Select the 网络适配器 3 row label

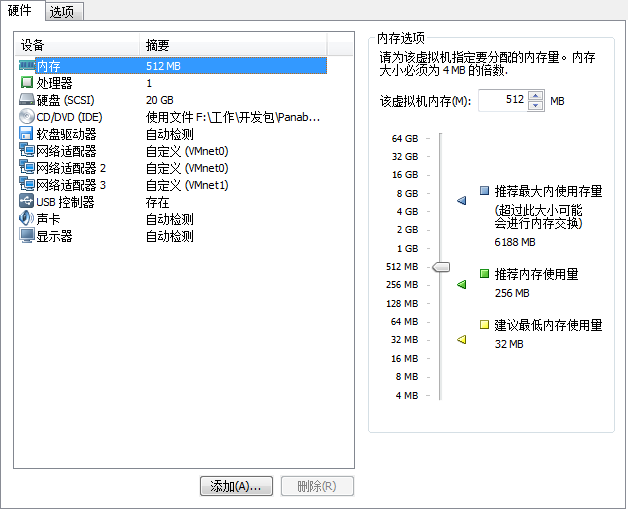[x=71, y=185]
